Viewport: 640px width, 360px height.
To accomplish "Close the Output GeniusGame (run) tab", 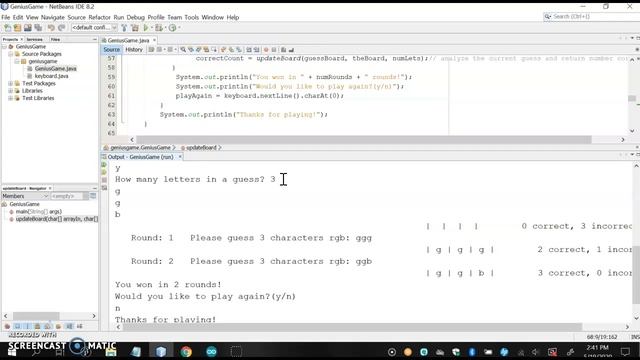I will point(180,157).
